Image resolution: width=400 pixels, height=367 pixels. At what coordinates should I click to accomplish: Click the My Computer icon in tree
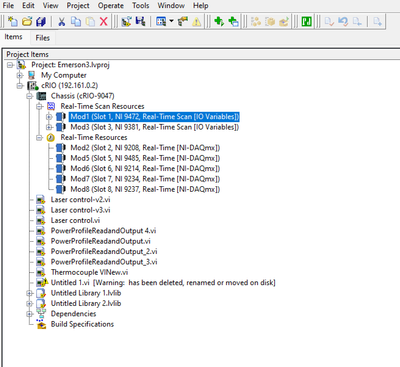pos(32,75)
